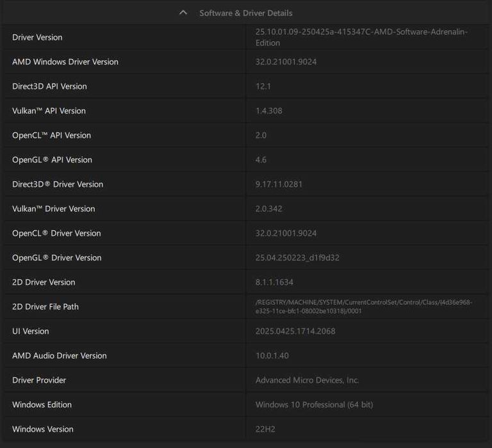The height and width of the screenshot is (448, 492).
Task: Select the UI Version label
Action: point(31,331)
